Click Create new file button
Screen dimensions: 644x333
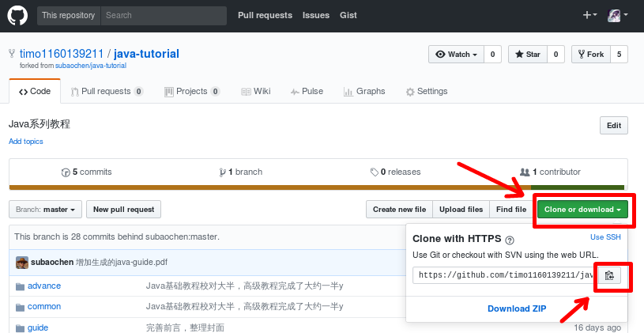(399, 210)
